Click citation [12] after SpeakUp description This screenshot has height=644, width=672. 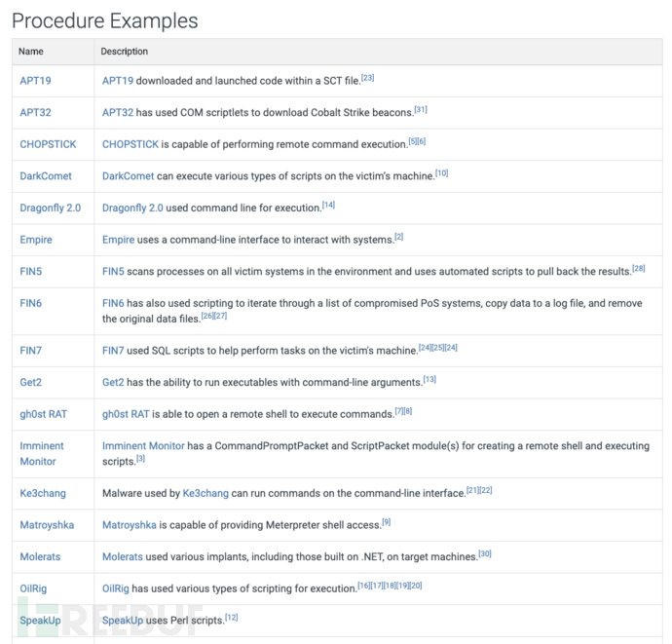pos(231,617)
